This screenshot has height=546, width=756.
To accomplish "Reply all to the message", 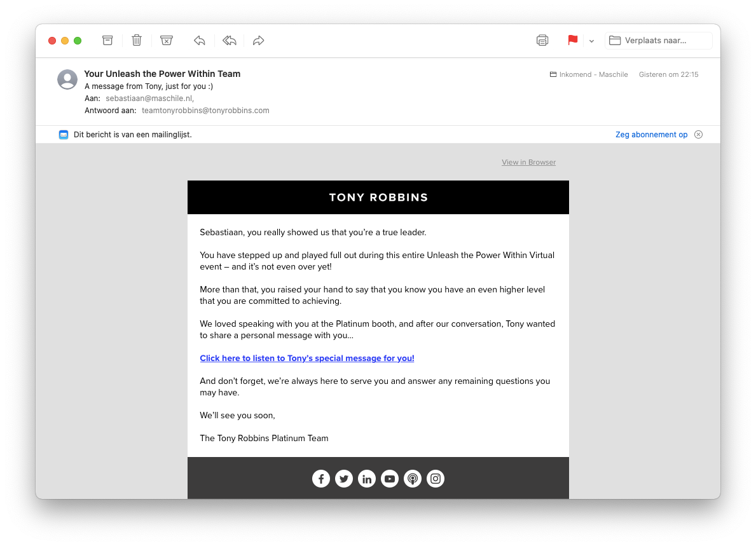I will (230, 41).
